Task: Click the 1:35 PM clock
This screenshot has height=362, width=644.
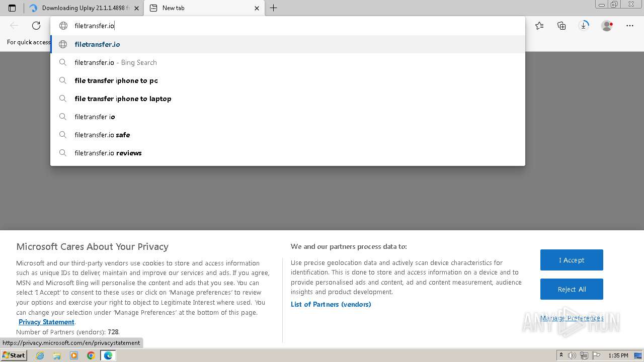Action: tap(618, 355)
